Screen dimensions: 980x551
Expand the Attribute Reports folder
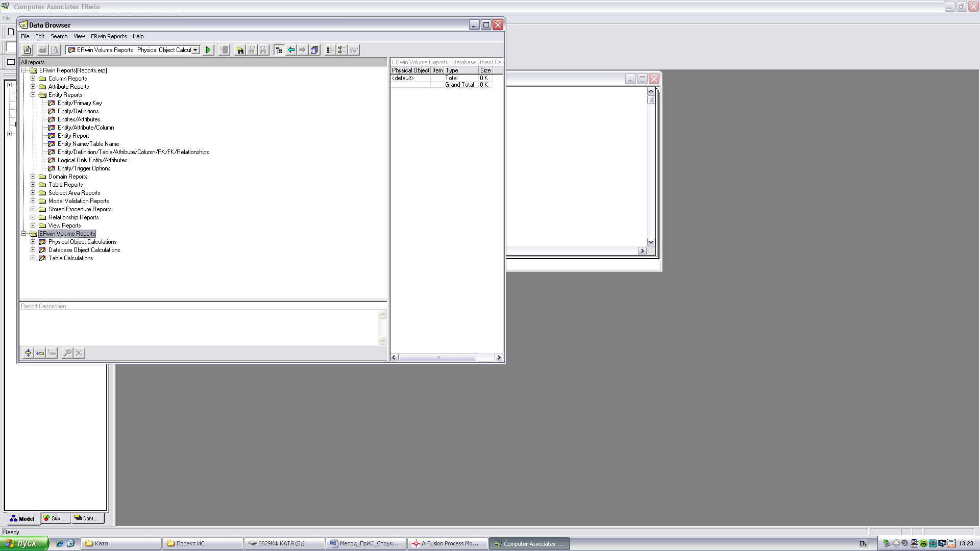pos(33,87)
